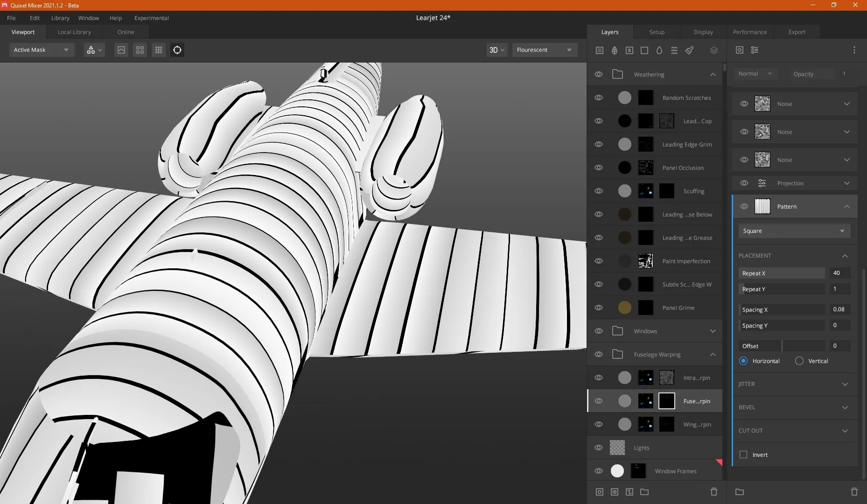Toggle the viewport grid icon
Image resolution: width=867 pixels, height=504 pixels.
(x=159, y=50)
